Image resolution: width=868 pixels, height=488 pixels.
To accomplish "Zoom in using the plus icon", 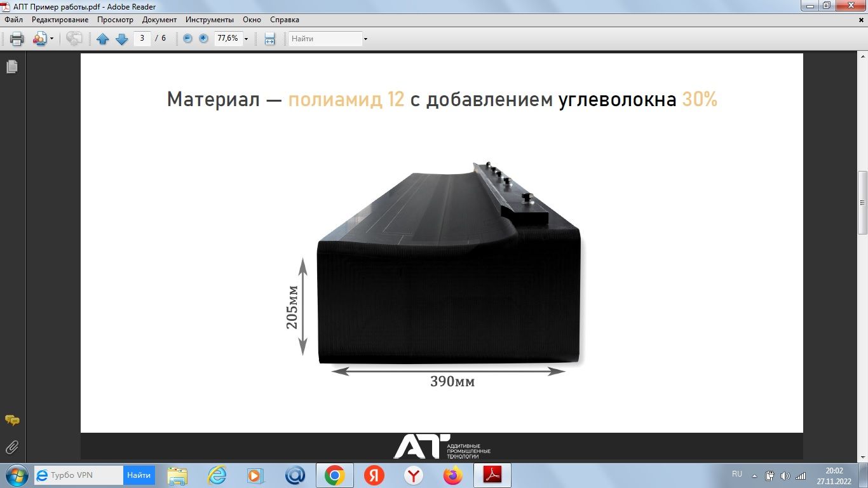I will [x=202, y=38].
